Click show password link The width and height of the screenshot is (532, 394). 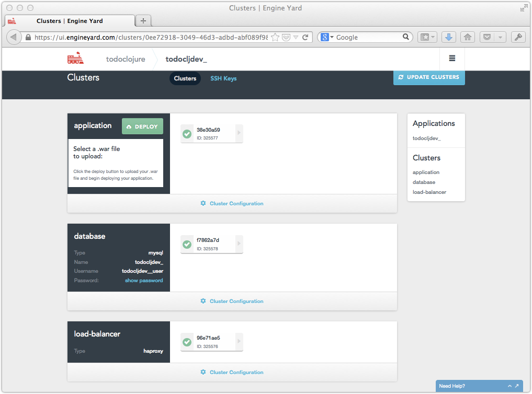pos(144,280)
